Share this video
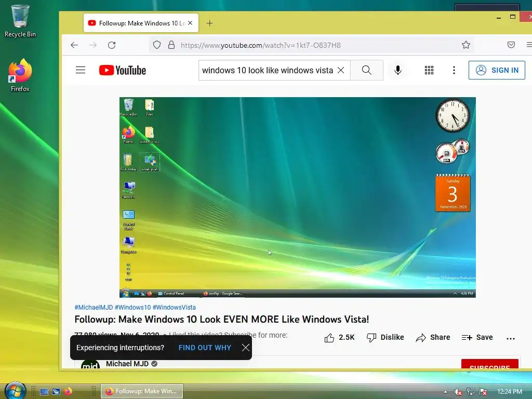Image resolution: width=532 pixels, height=399 pixels. point(433,338)
